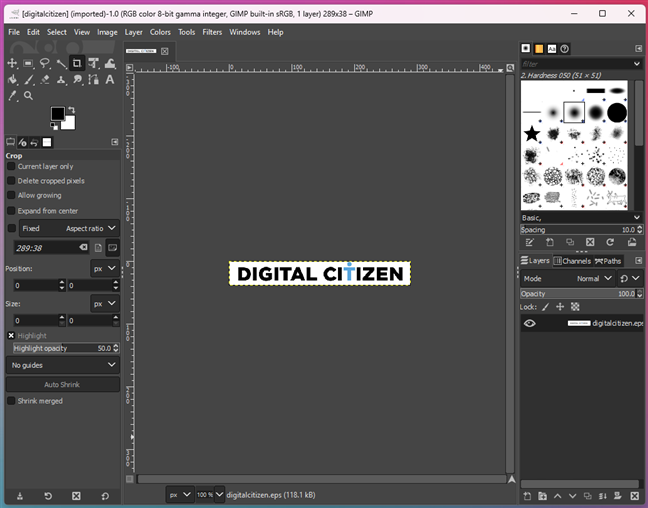
Task: Select the Zoom magnifier tool
Action: click(x=28, y=96)
